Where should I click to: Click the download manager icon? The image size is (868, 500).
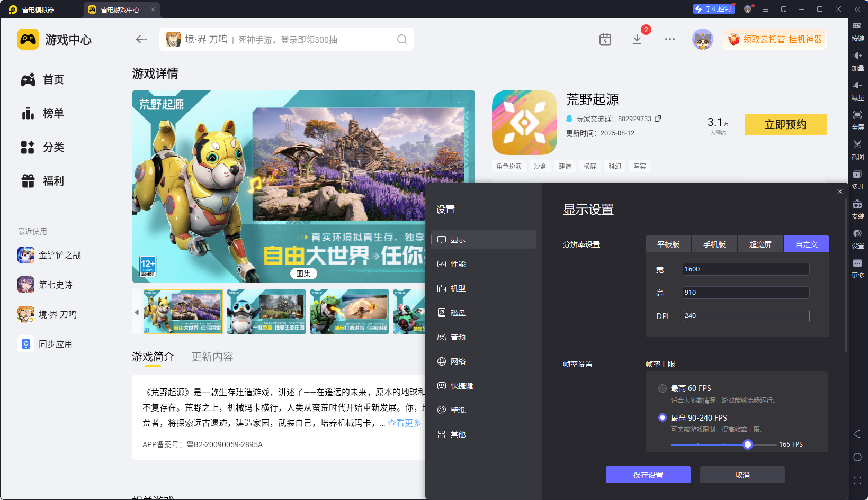pyautogui.click(x=637, y=39)
